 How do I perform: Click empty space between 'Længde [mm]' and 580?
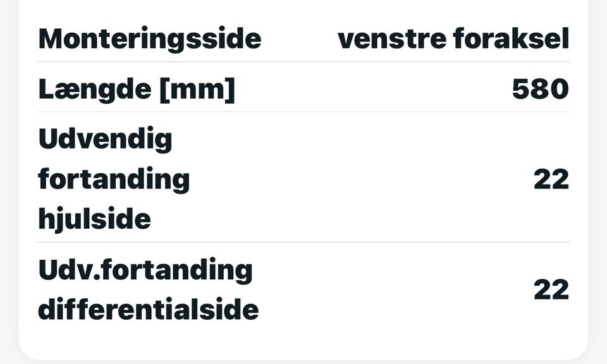pos(373,90)
